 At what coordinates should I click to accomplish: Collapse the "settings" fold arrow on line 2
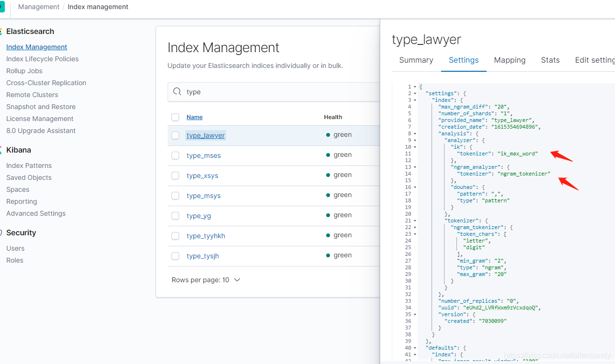pos(415,93)
